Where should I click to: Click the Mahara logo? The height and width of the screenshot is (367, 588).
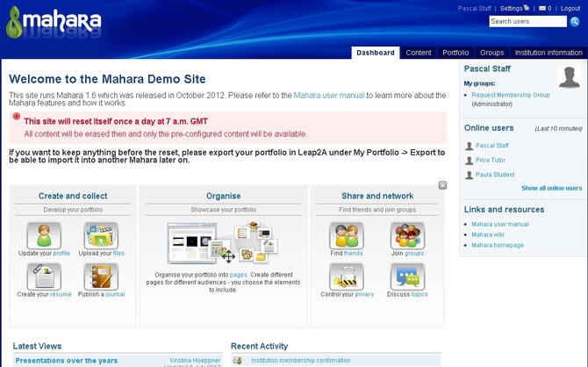[54, 23]
